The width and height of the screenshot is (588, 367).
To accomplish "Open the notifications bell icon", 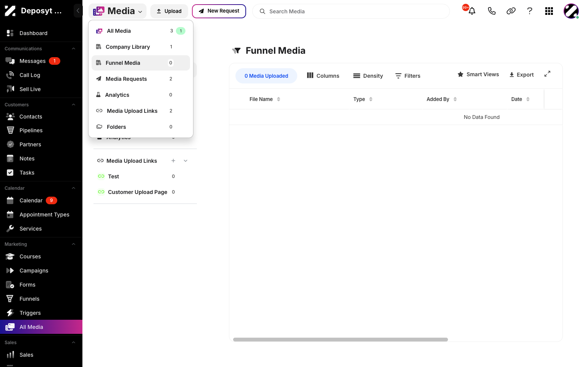I will point(472,11).
